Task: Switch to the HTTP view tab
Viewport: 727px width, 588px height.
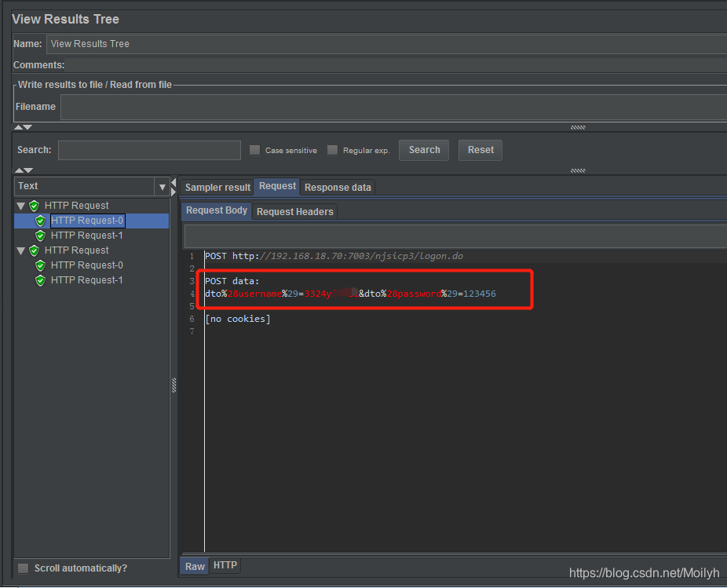Action: (225, 565)
